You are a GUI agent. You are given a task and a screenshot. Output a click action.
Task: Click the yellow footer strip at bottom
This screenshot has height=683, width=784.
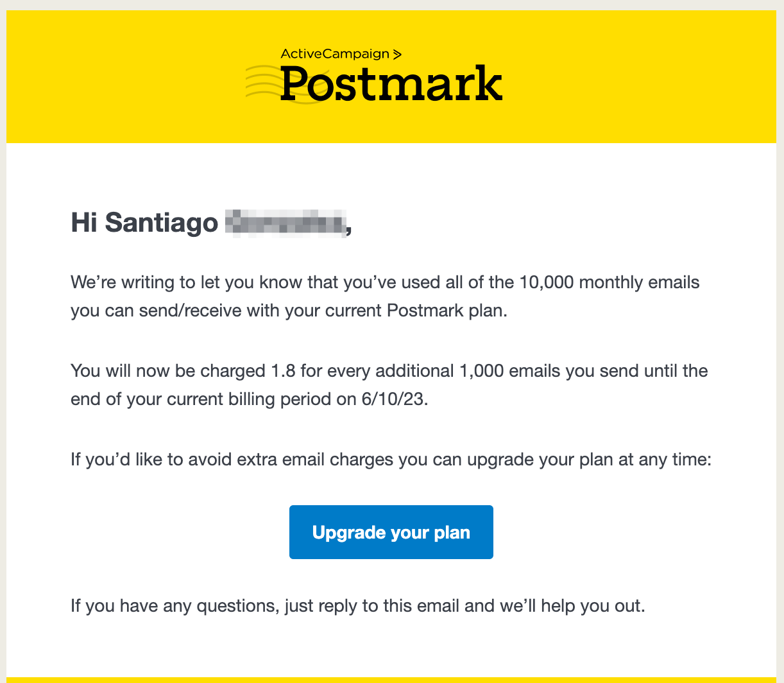pos(391,679)
